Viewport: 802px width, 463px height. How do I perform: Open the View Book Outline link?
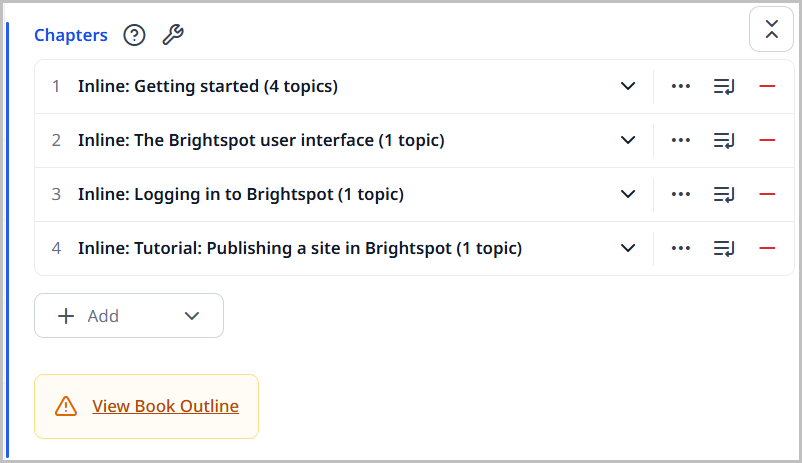tap(165, 406)
